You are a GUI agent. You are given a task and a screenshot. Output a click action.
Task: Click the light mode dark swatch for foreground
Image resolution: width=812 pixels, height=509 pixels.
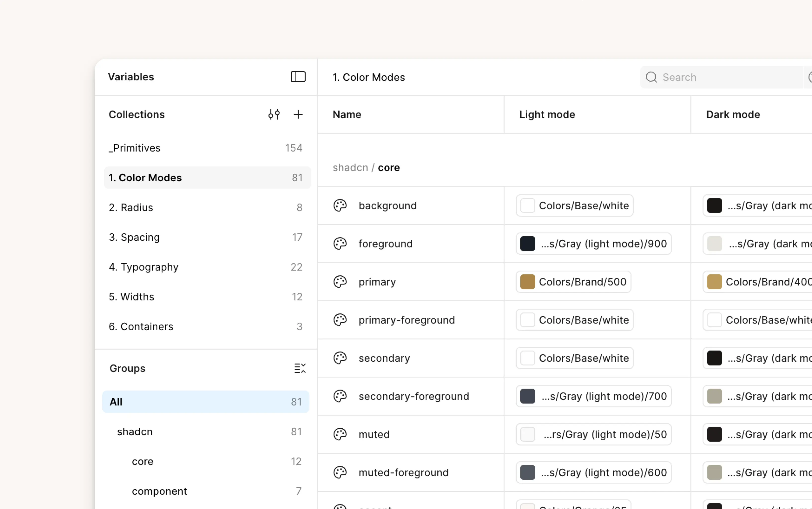527,243
